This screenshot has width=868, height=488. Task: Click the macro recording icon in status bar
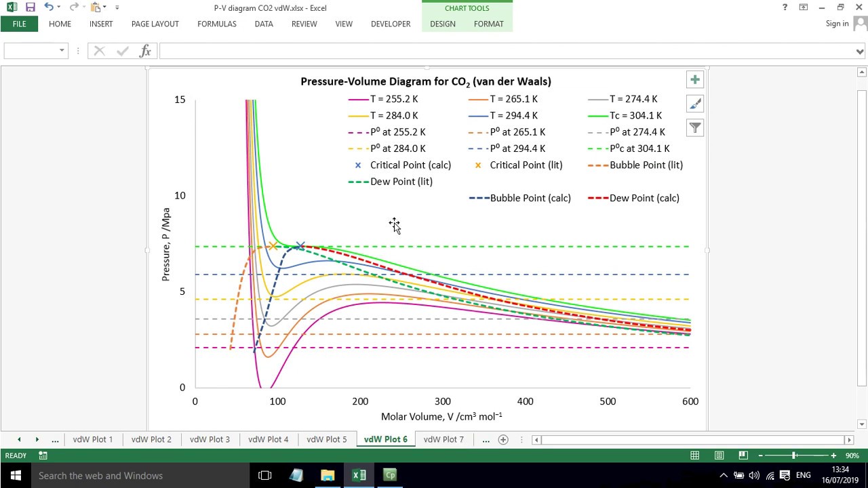click(x=43, y=455)
